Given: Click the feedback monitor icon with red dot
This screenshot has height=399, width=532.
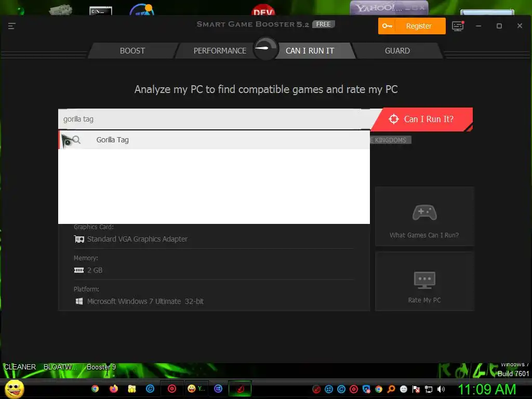Looking at the screenshot, I should pos(458,26).
